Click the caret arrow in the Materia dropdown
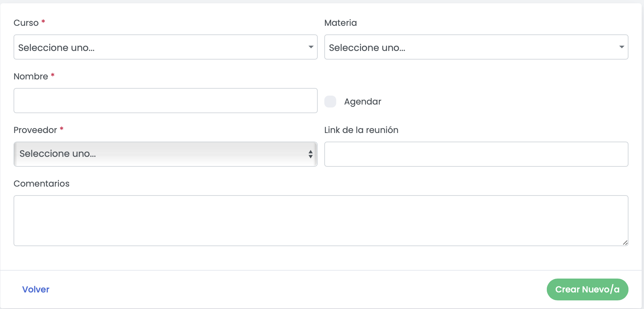 point(622,47)
